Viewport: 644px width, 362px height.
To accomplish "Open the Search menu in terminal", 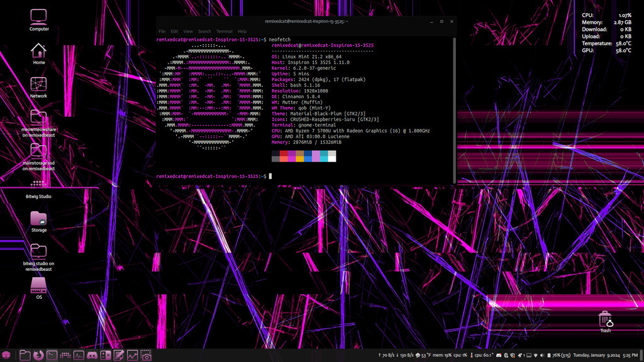I will [x=204, y=31].
